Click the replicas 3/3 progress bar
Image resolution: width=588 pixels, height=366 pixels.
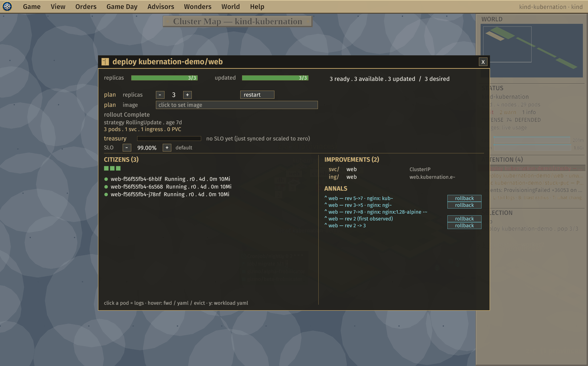(x=164, y=78)
